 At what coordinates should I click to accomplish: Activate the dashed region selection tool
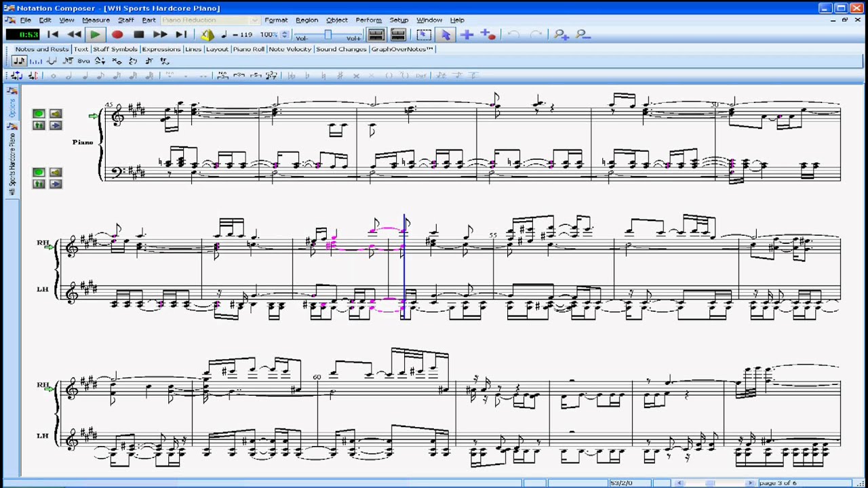tap(424, 35)
